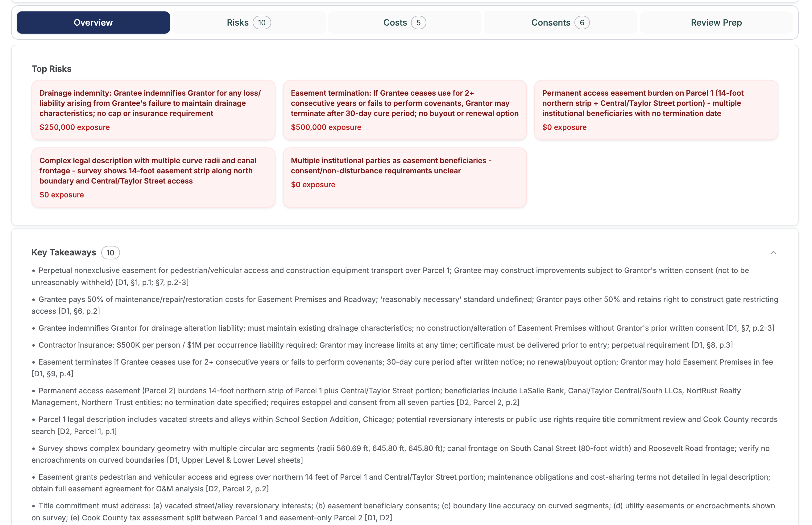
Task: Click the Key Takeaways count badge
Action: 110,253
